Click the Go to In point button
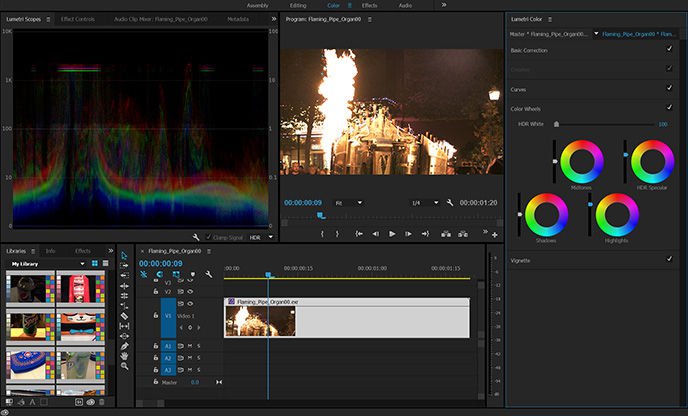Image resolution: width=688 pixels, height=416 pixels. [357, 233]
